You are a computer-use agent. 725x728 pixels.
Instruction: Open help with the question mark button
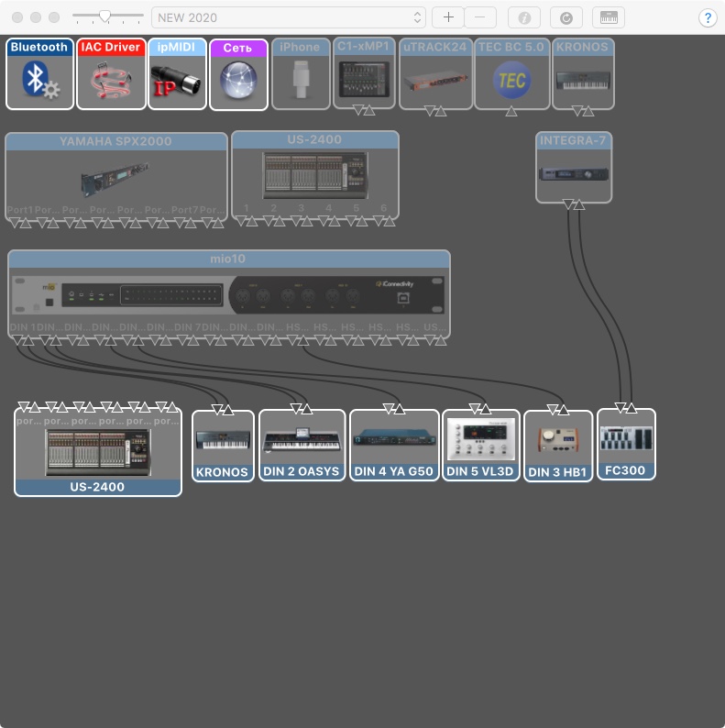(708, 18)
